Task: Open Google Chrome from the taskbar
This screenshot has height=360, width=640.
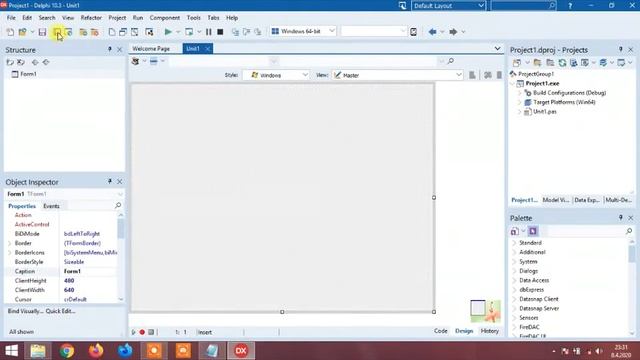Action: coord(67,351)
